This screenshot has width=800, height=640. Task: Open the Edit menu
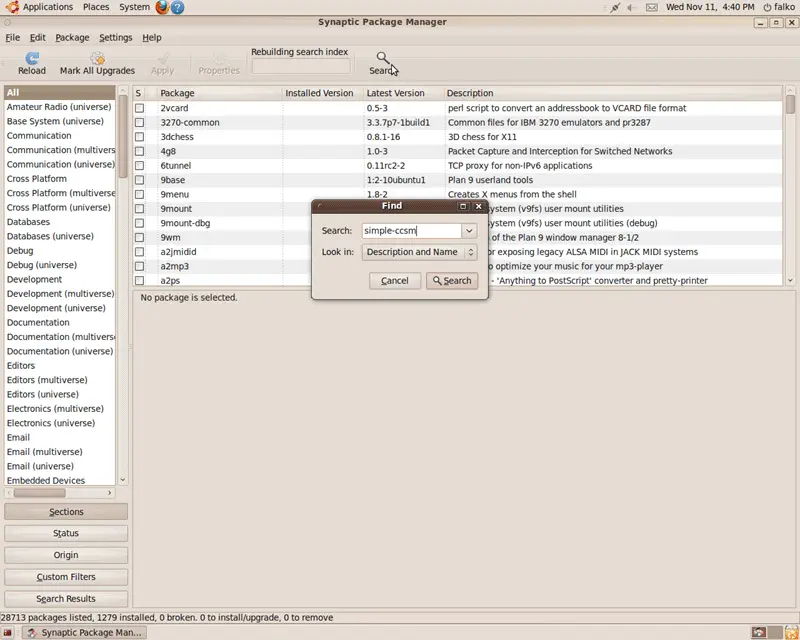[x=37, y=37]
